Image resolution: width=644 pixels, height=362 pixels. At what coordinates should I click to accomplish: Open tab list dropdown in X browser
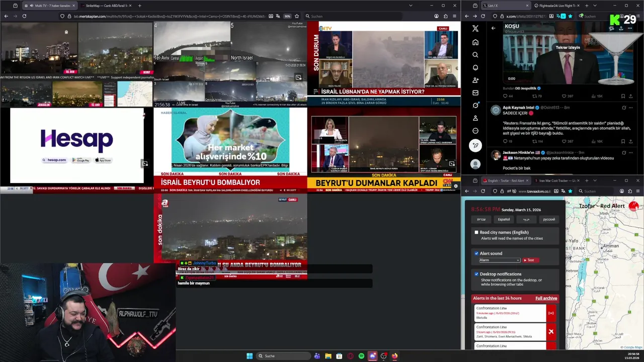(595, 6)
